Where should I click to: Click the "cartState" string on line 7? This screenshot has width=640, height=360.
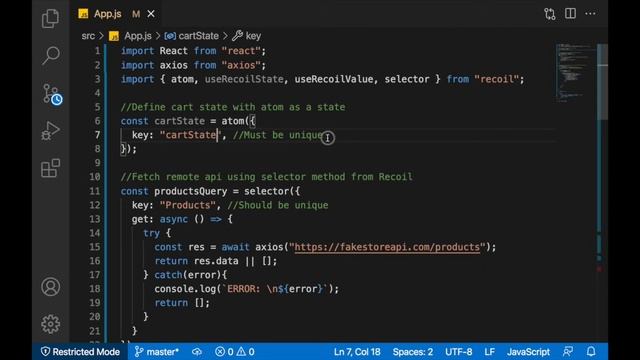point(190,135)
